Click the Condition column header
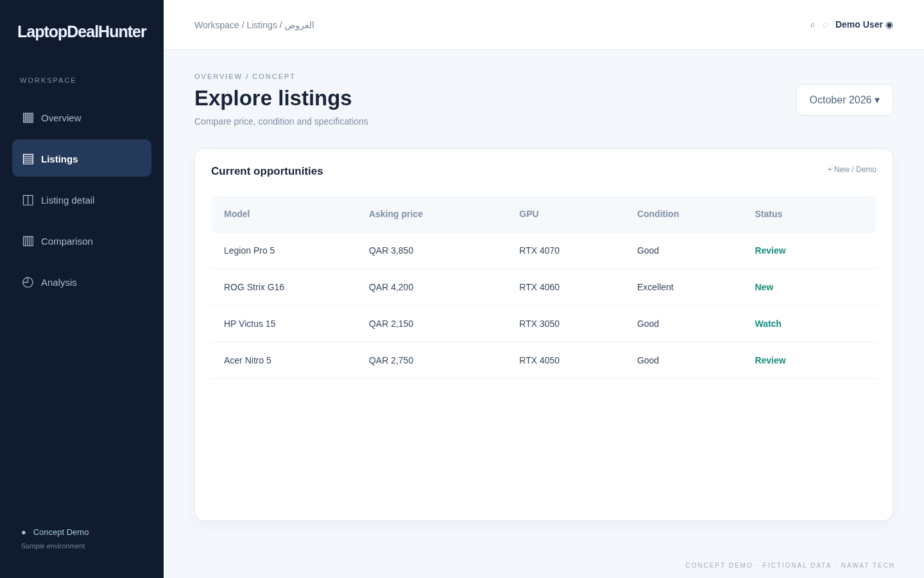 (x=658, y=214)
